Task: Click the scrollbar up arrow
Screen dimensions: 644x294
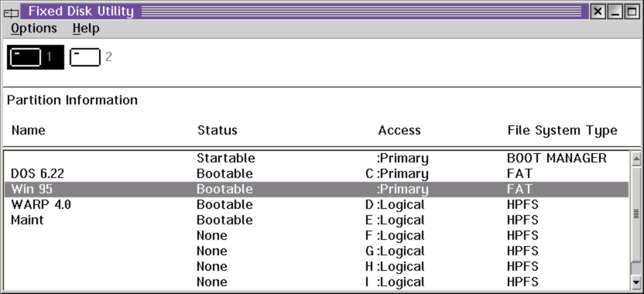Action: tap(636, 159)
